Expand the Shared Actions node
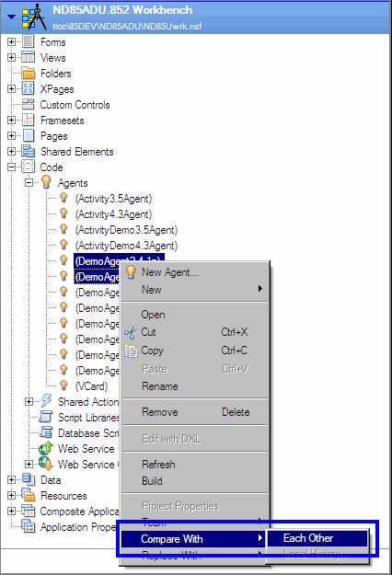The width and height of the screenshot is (392, 575). (29, 401)
